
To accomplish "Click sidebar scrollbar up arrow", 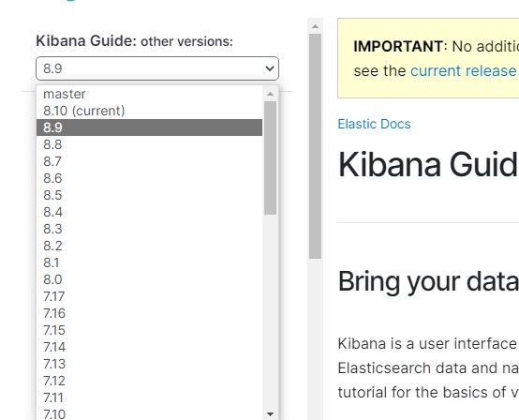I will tap(315, 26).
